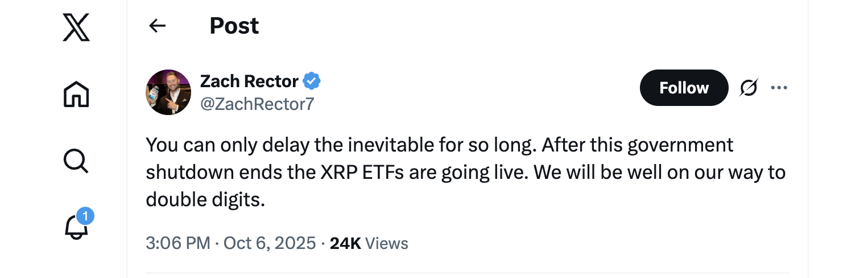Follow Zach Rector
The width and height of the screenshot is (868, 278).
point(684,88)
